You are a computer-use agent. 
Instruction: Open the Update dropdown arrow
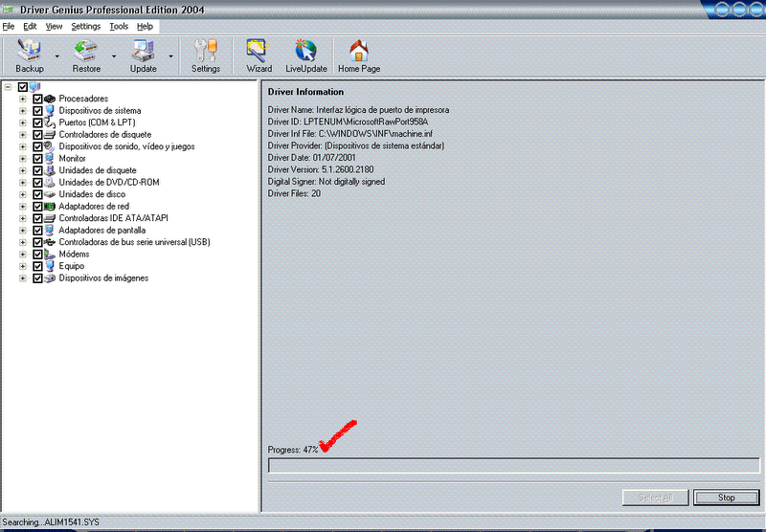pos(170,56)
